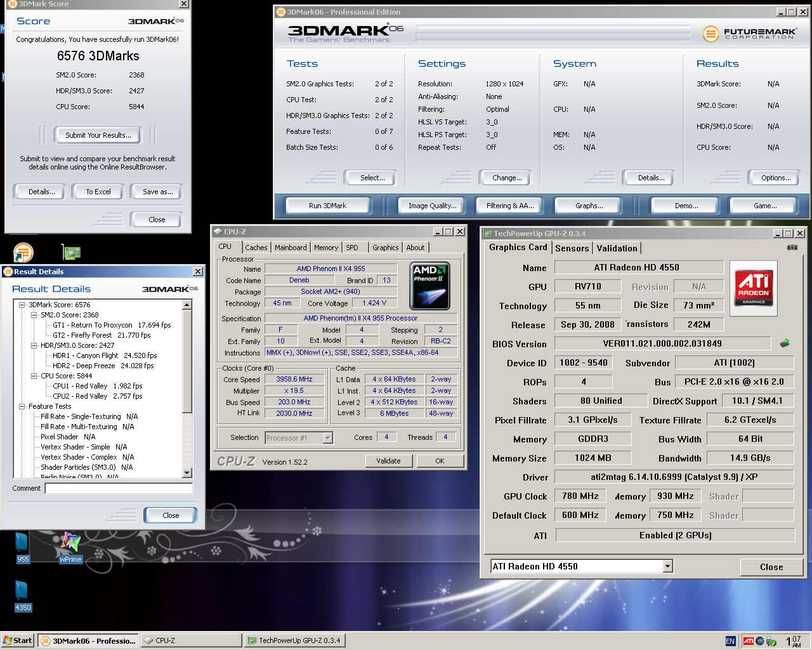Select CPU1 - Red Valley row
The image size is (812, 650).
(x=97, y=386)
